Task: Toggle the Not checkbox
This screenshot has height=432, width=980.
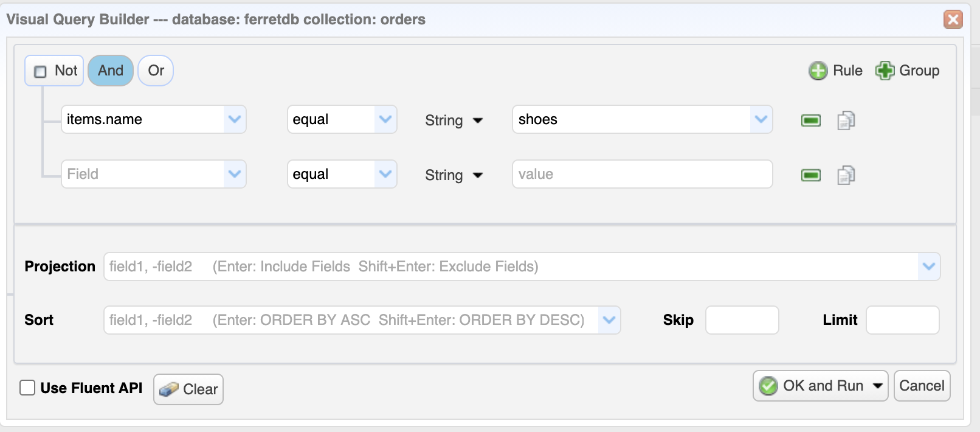Action: pos(40,71)
